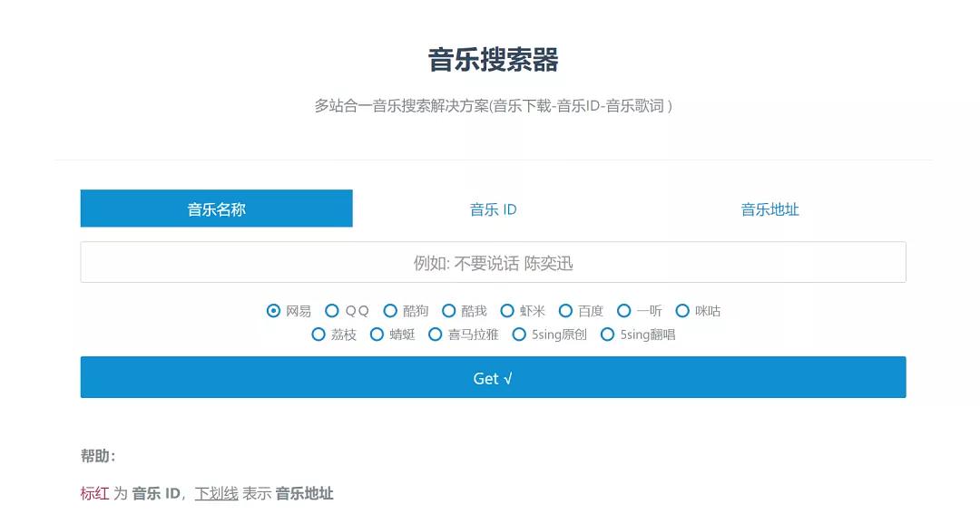Select the 咪咕 music source

click(682, 311)
